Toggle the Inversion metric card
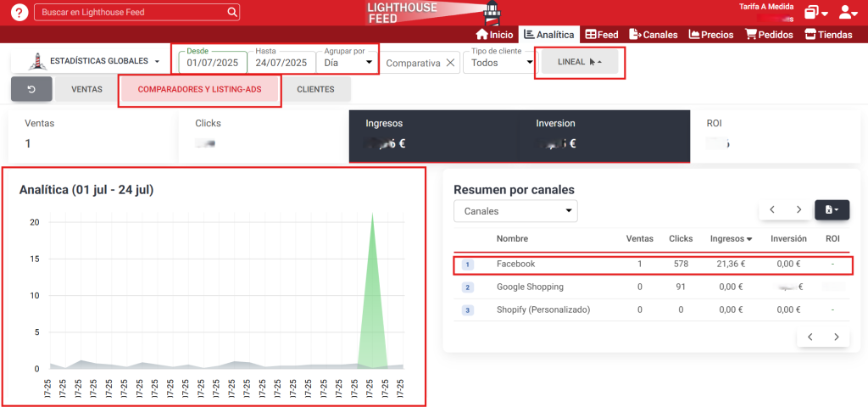This screenshot has height=407, width=868. [604, 136]
